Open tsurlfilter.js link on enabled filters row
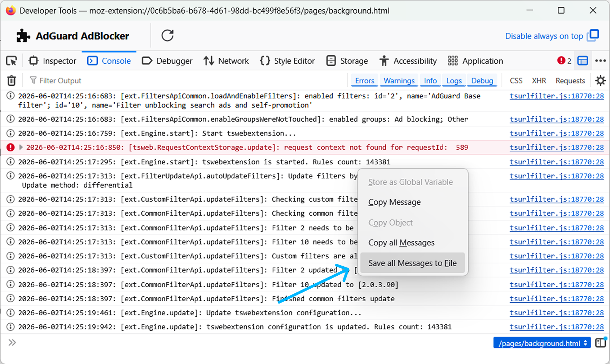Image resolution: width=610 pixels, height=364 pixels. (557, 96)
